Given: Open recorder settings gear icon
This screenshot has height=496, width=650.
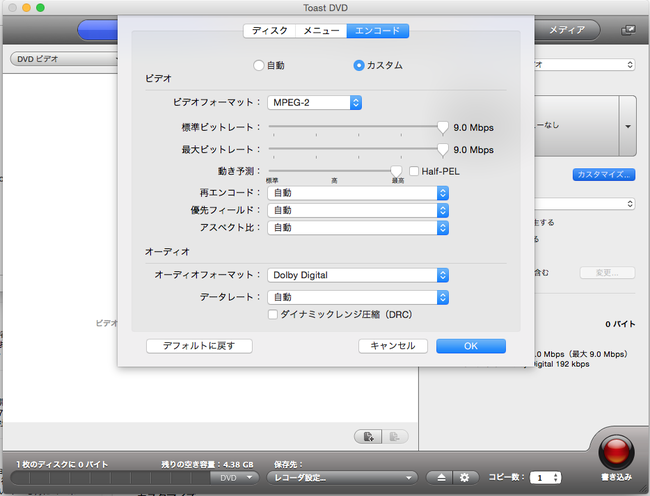Looking at the screenshot, I should 465,478.
